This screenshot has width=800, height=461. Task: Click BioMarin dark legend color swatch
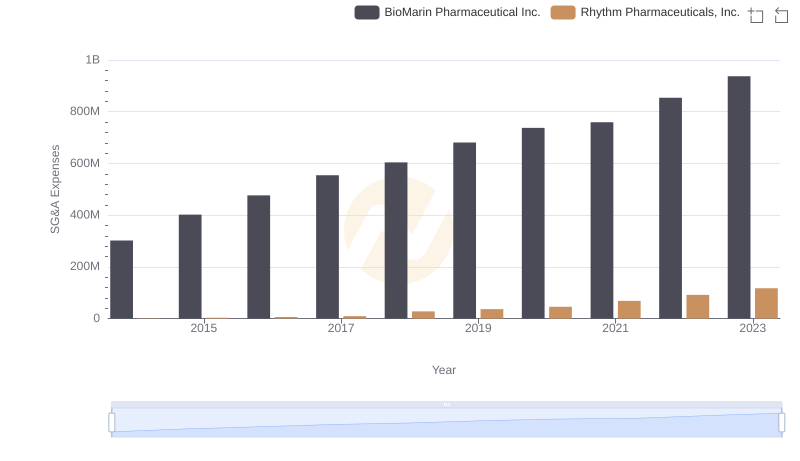[367, 12]
